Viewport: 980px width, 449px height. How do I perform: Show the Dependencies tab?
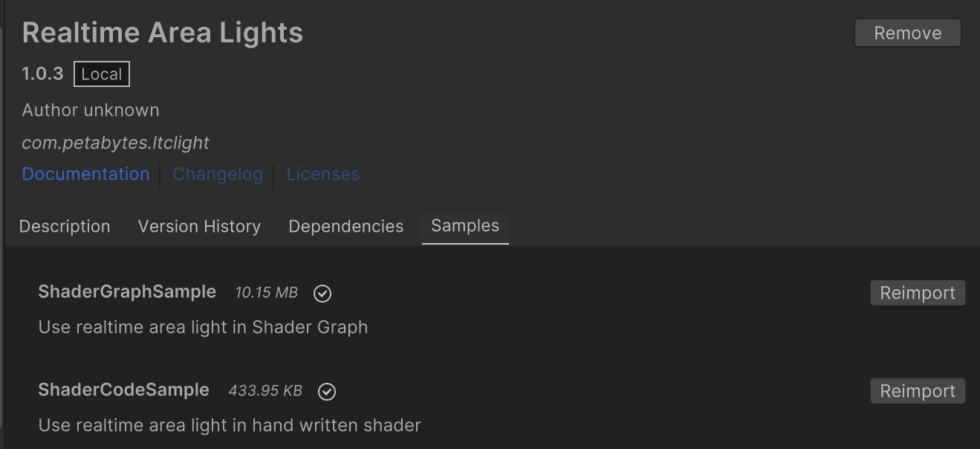tap(345, 226)
